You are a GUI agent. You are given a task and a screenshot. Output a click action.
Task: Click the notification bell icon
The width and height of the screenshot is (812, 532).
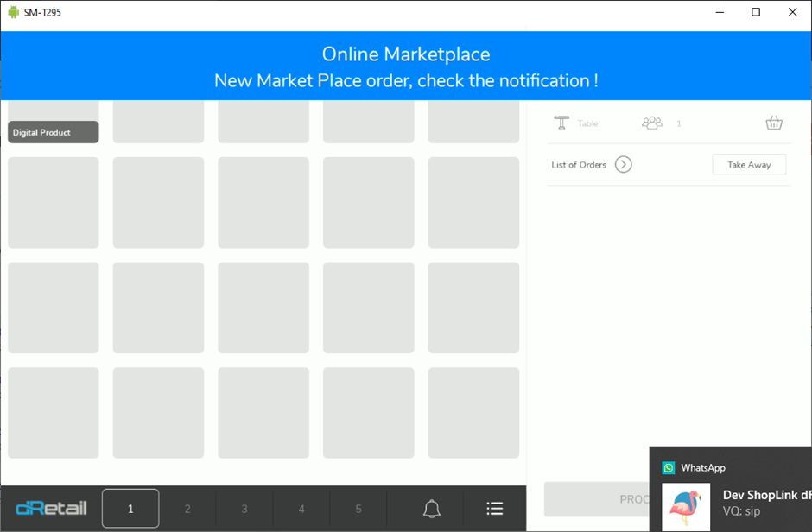432,509
